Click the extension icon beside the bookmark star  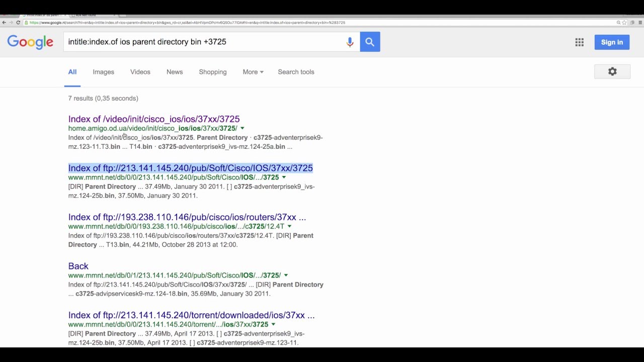pyautogui.click(x=632, y=23)
